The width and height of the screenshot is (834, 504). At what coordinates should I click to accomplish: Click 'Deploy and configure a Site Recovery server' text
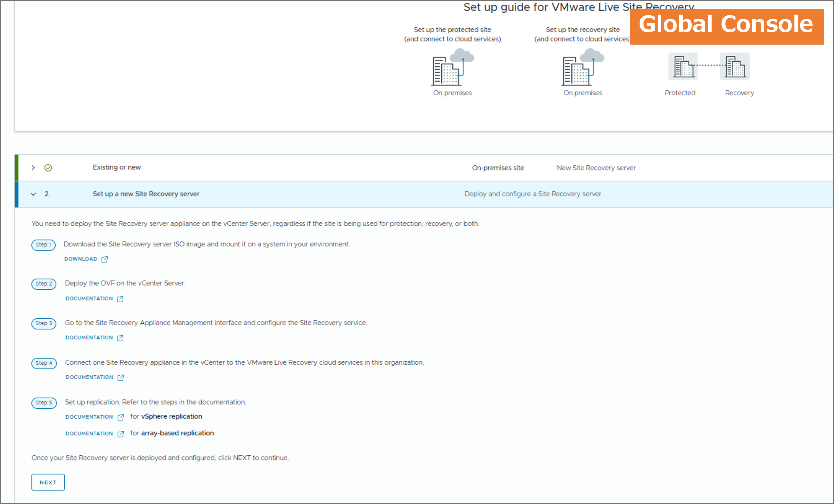pos(533,194)
